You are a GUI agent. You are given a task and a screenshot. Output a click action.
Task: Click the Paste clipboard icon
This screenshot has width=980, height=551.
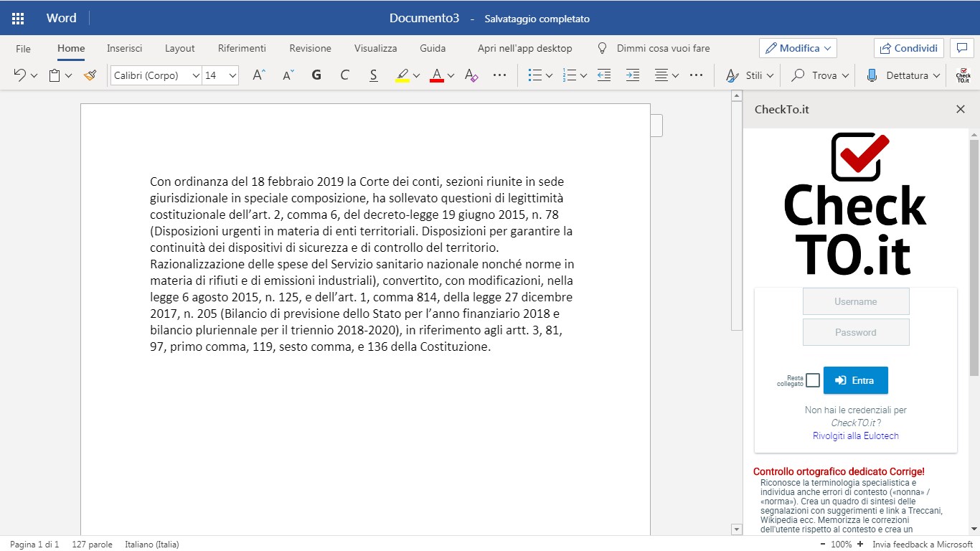click(55, 75)
